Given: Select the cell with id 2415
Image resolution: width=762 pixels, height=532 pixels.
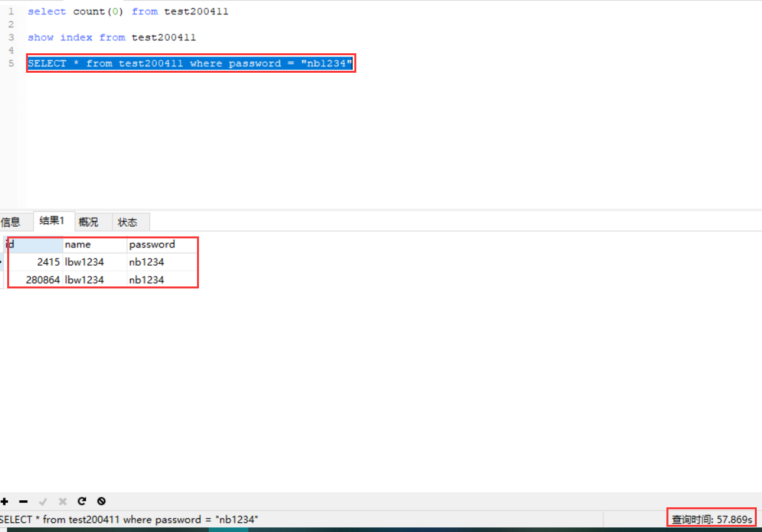Looking at the screenshot, I should pos(33,262).
